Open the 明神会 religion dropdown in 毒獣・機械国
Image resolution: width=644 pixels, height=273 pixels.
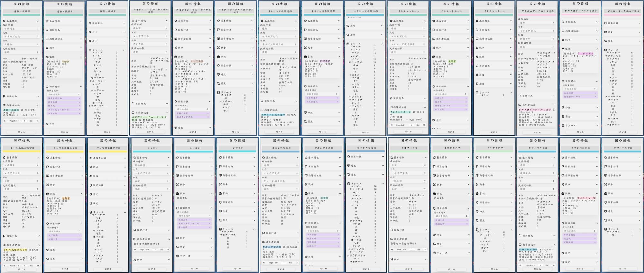point(21,44)
